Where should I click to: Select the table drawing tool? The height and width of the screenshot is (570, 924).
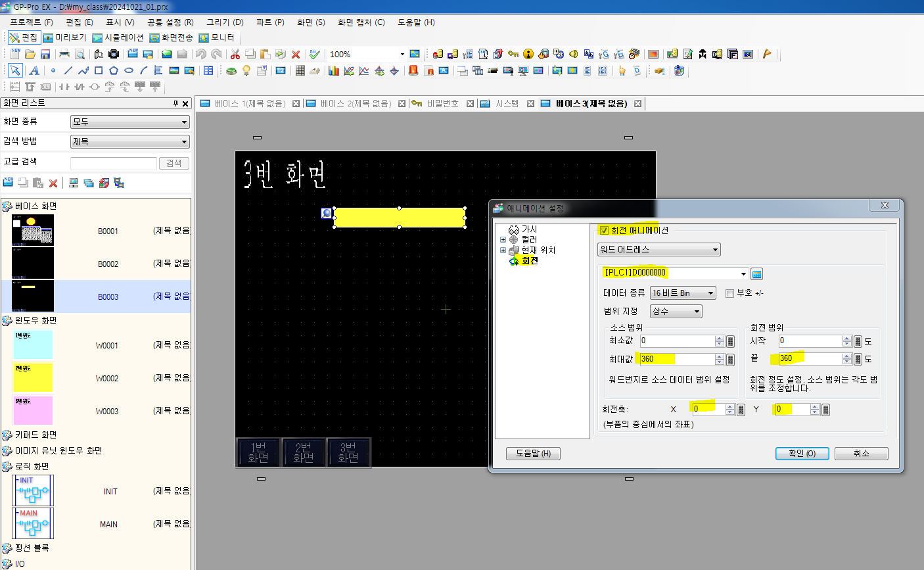point(208,70)
